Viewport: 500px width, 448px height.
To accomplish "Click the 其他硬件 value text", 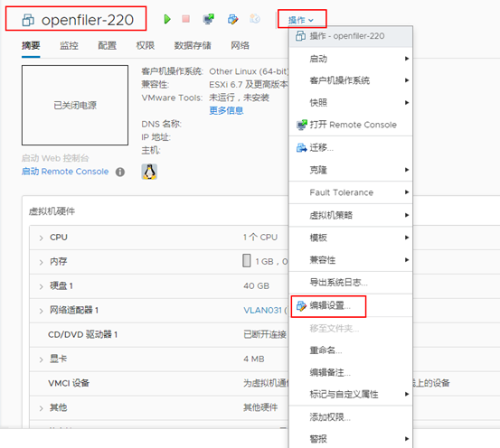I will pyautogui.click(x=260, y=407).
